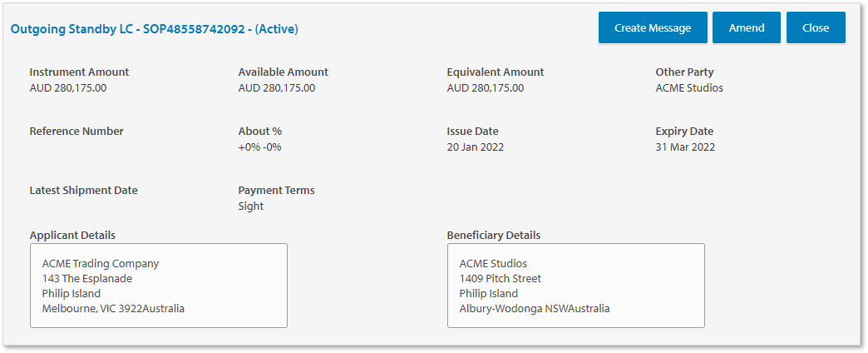This screenshot has height=353, width=868.
Task: Click the Latest Shipment Date label
Action: click(83, 190)
